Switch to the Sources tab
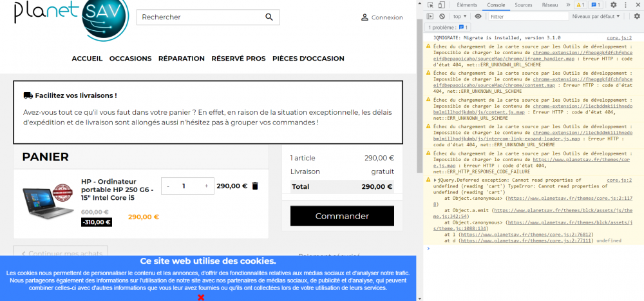The width and height of the screenshot is (644, 301). [523, 5]
